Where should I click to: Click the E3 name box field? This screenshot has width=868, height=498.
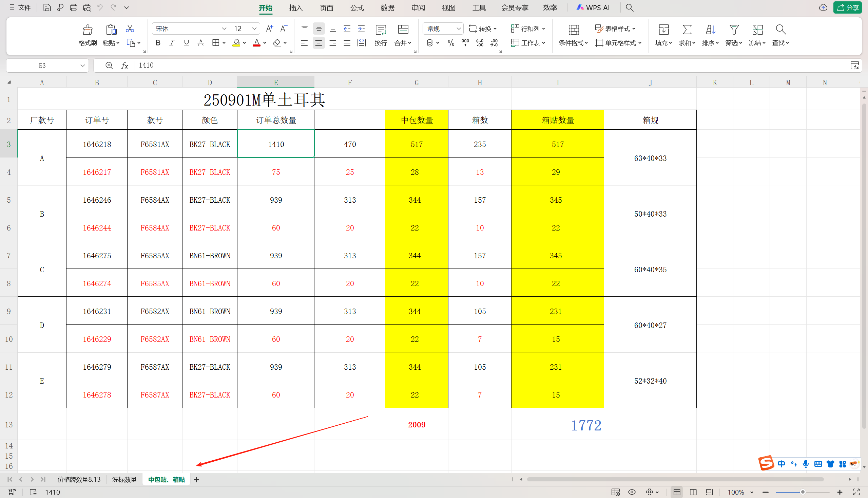[x=42, y=65]
